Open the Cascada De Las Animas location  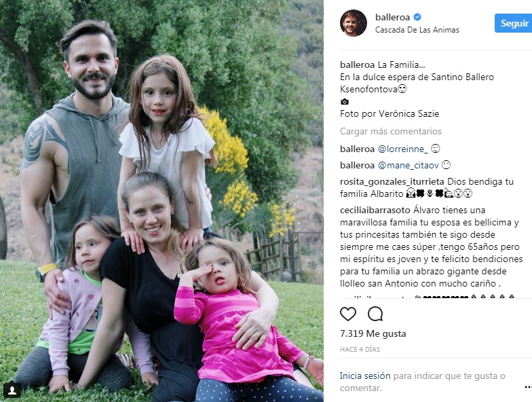[x=417, y=30]
